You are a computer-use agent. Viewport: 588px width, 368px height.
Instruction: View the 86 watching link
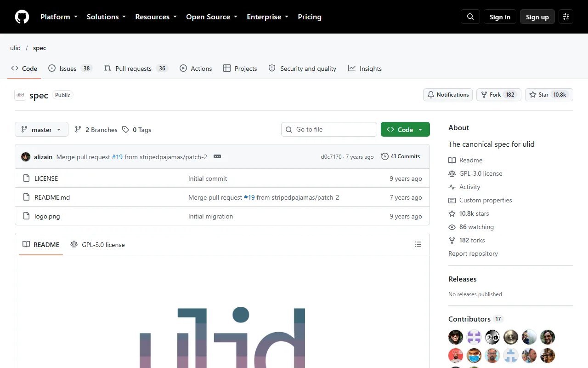tap(471, 227)
